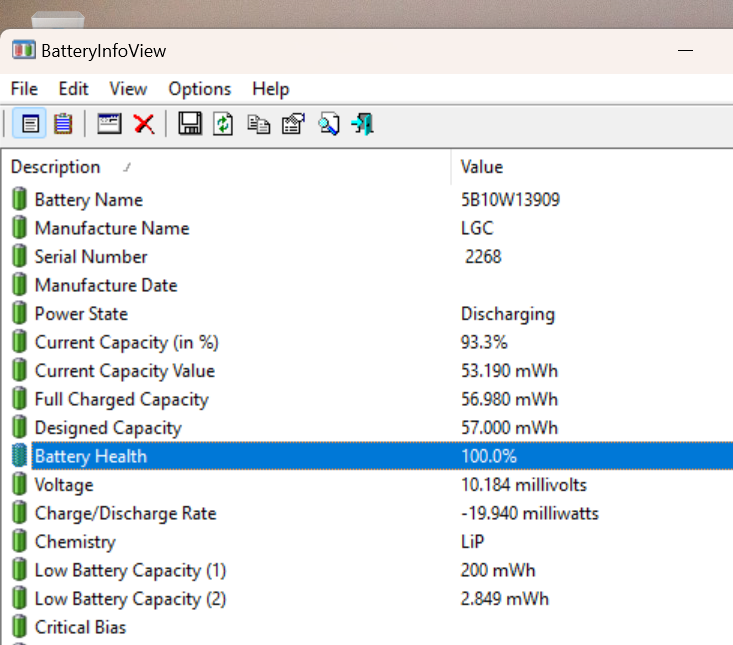Click the 5B10W13909 battery name value

pos(510,200)
